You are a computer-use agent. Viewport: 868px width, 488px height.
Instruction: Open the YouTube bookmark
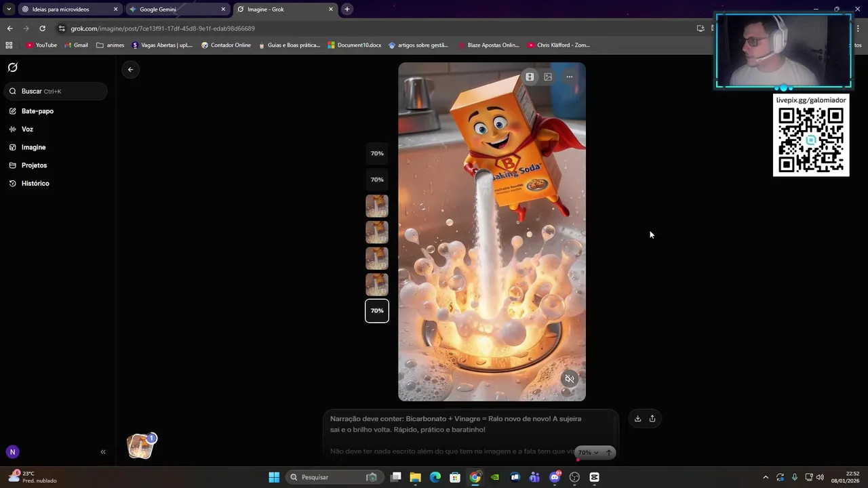pyautogui.click(x=41, y=45)
